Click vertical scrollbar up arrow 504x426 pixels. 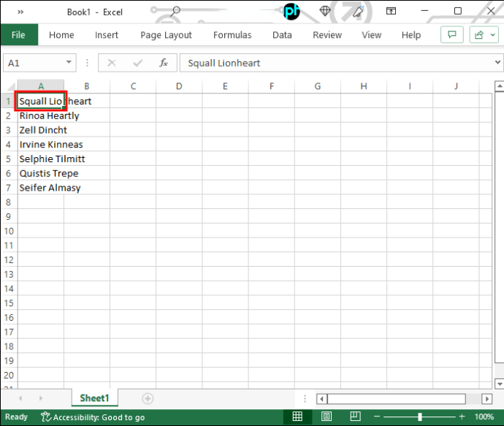coord(499,85)
